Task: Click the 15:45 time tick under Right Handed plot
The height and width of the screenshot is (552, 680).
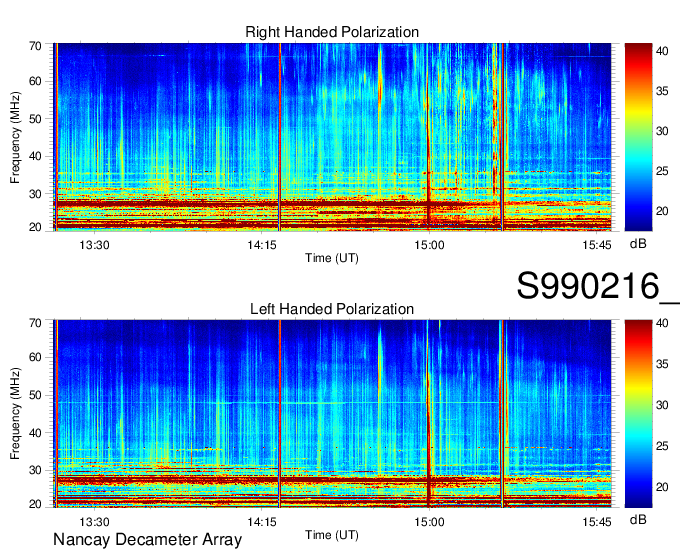Action: (597, 245)
